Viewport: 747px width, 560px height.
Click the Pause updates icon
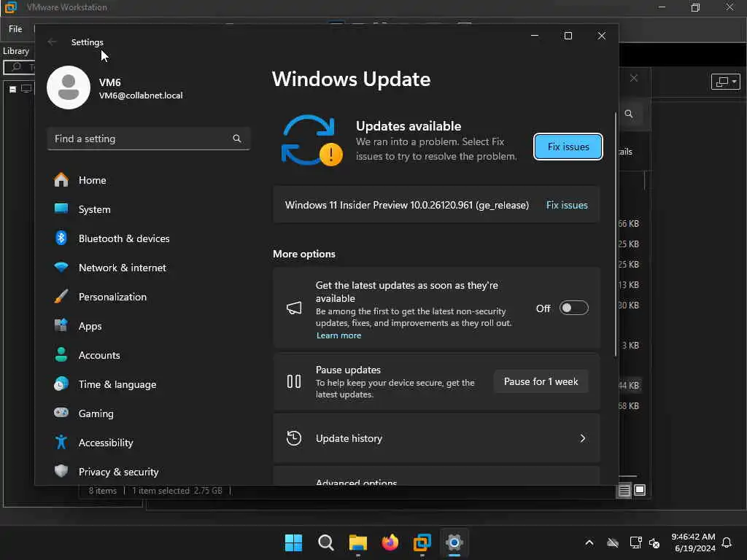coord(293,381)
